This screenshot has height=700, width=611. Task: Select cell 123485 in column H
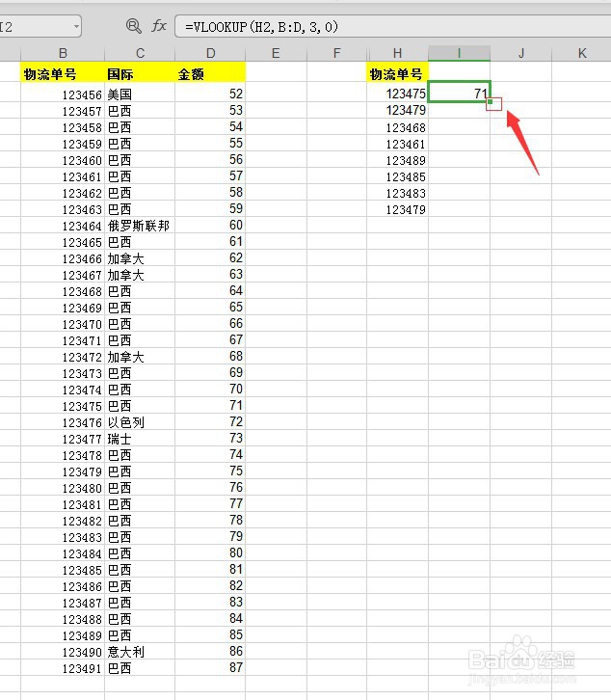click(x=397, y=176)
